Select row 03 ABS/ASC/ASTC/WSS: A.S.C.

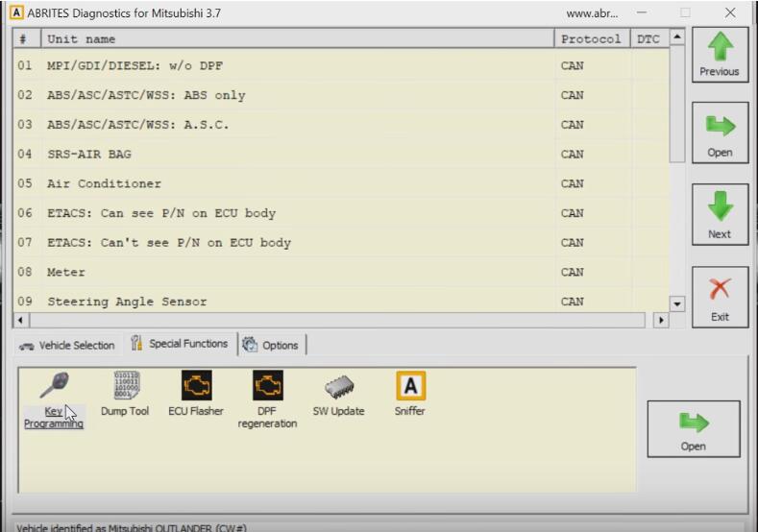341,125
